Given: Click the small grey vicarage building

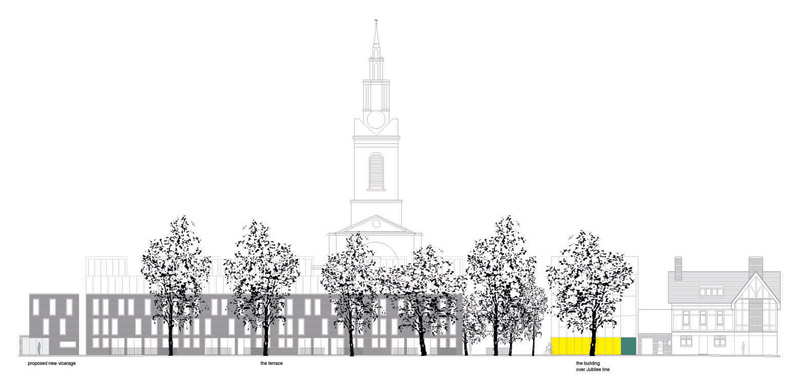Looking at the screenshot, I should point(54,324).
